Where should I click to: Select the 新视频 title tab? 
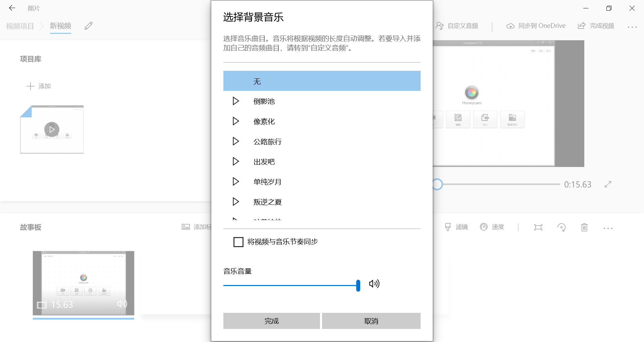tap(60, 26)
